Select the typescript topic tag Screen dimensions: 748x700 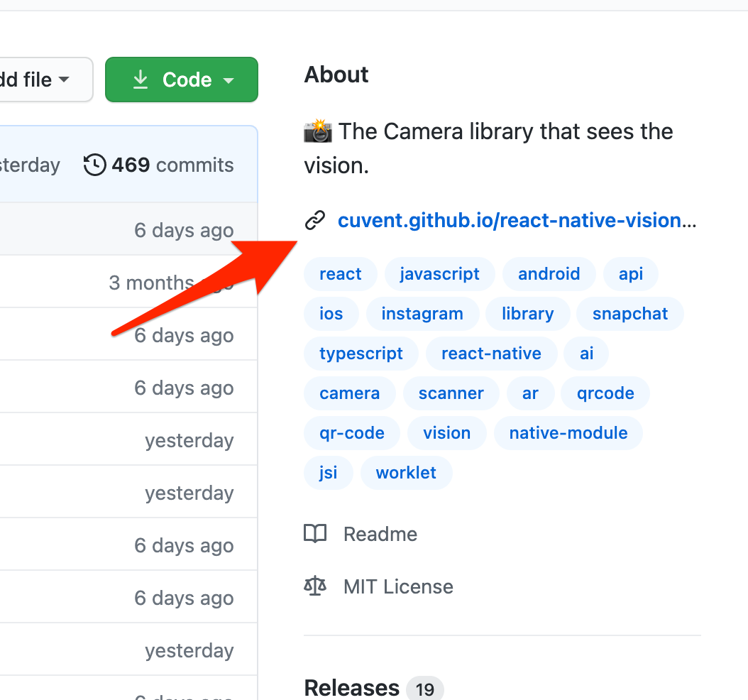361,353
